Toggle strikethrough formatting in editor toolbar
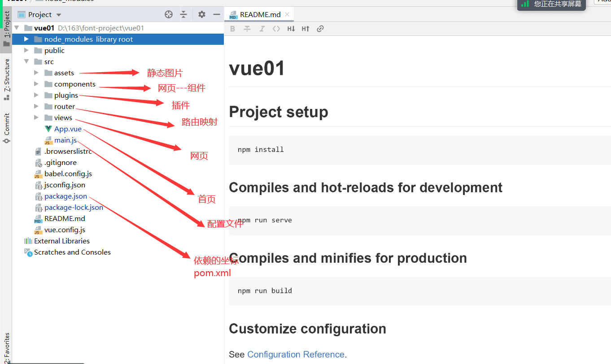Image resolution: width=611 pixels, height=364 pixels. (247, 29)
